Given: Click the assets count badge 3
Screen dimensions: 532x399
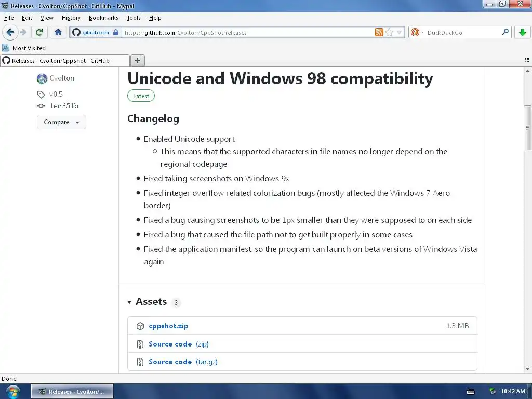Looking at the screenshot, I should (x=176, y=303).
